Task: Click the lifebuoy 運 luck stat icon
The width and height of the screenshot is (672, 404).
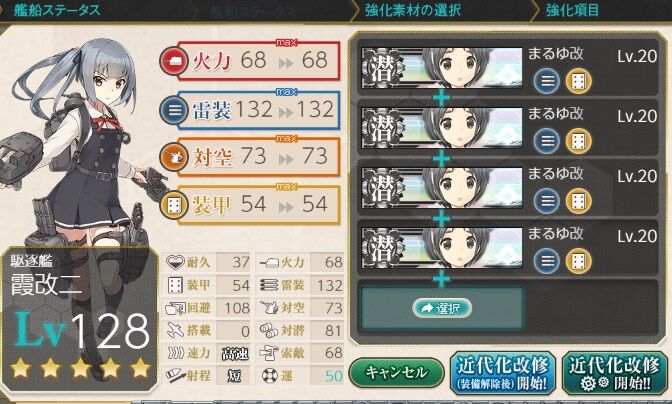Action: (270, 376)
